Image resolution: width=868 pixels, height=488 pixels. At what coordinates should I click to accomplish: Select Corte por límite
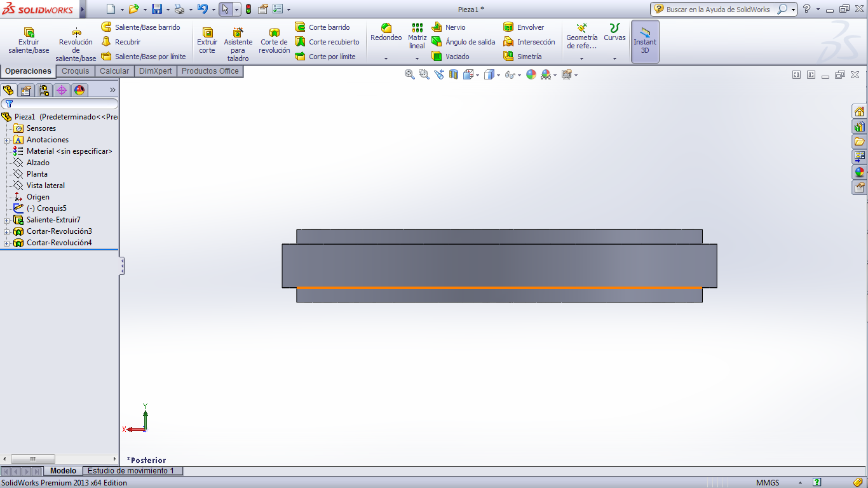pos(325,57)
